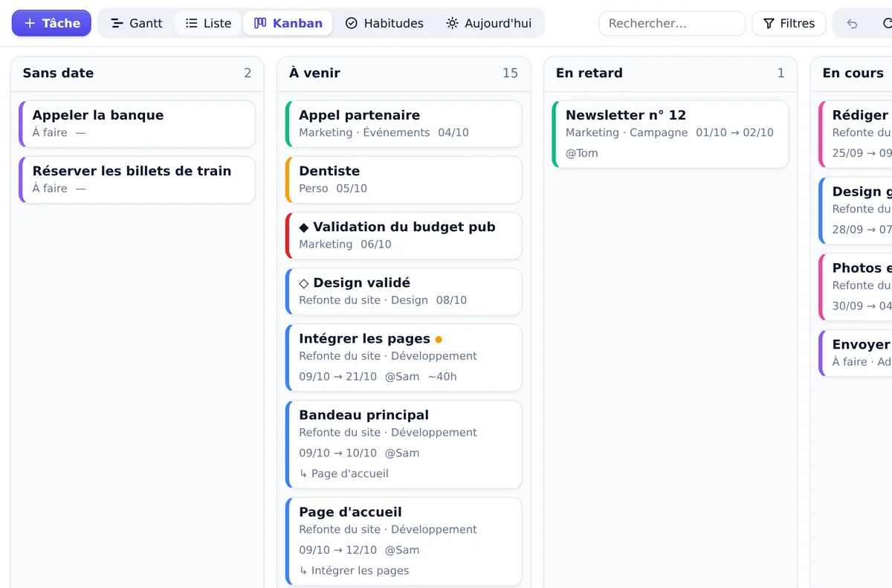
Task: Open the Newsletter n° 12 card
Action: [670, 135]
